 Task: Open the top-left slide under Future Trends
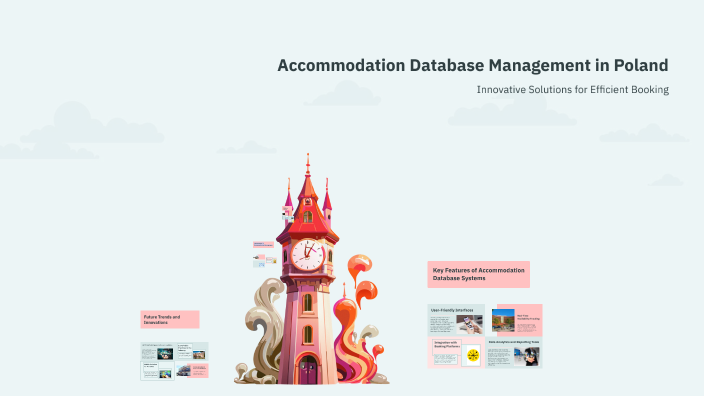pos(157,352)
